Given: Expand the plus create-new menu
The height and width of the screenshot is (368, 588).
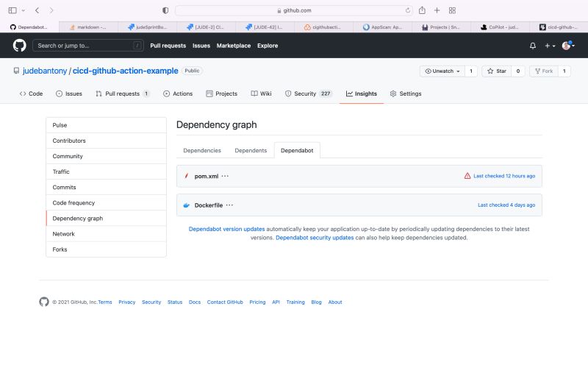Looking at the screenshot, I should pos(550,46).
